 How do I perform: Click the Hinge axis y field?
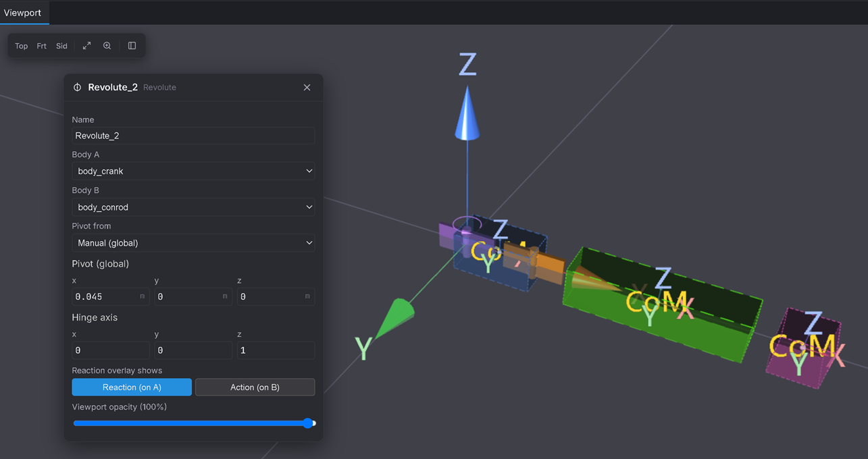pos(193,350)
